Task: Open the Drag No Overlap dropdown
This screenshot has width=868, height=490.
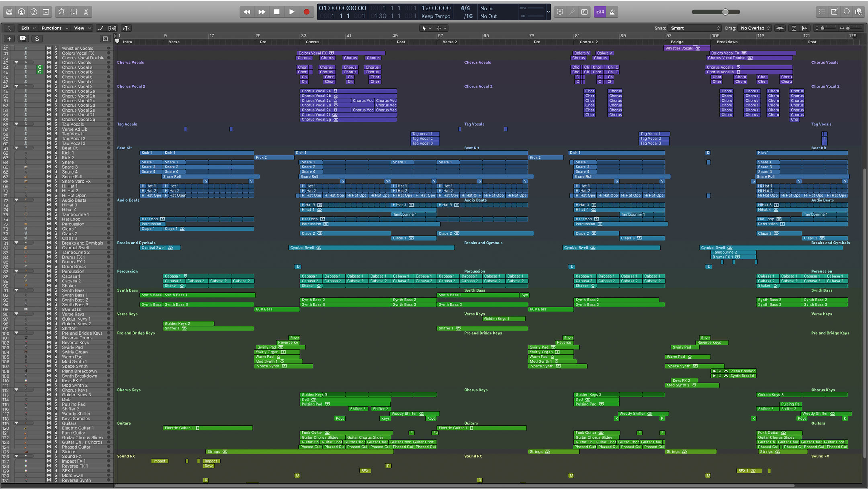Action: click(x=755, y=28)
